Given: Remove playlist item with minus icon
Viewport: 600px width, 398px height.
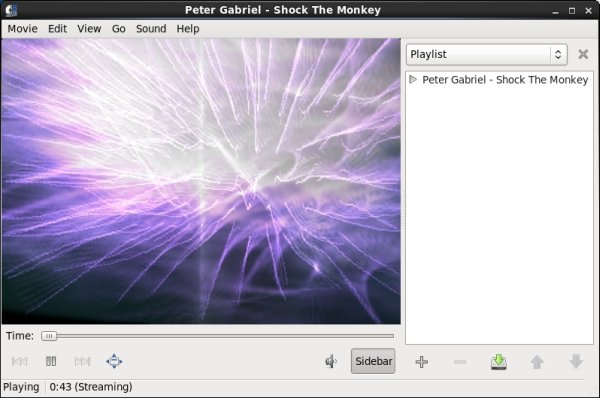Looking at the screenshot, I should click(460, 362).
